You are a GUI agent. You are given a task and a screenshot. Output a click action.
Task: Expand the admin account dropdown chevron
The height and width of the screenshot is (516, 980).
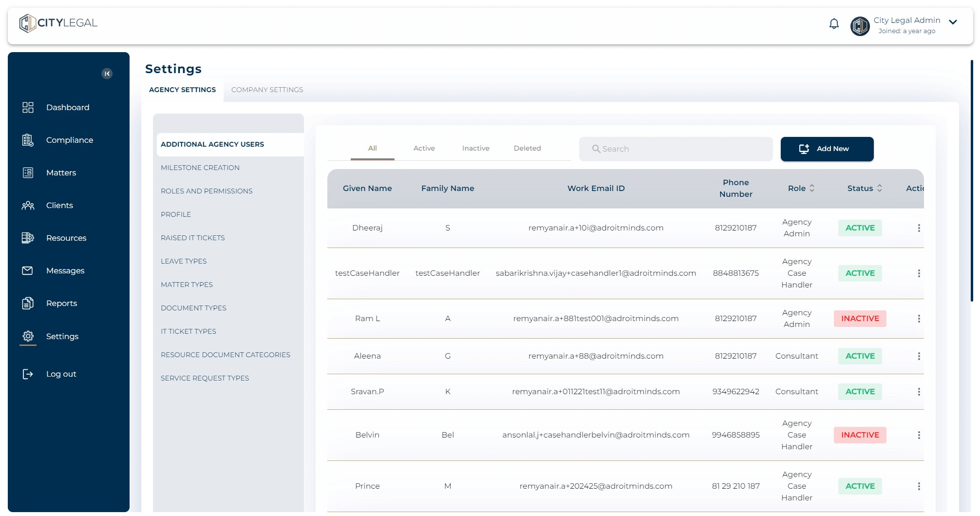point(953,22)
